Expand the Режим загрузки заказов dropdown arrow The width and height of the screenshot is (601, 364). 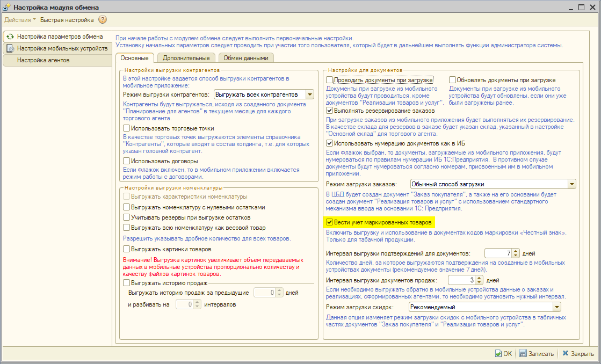[x=572, y=184]
